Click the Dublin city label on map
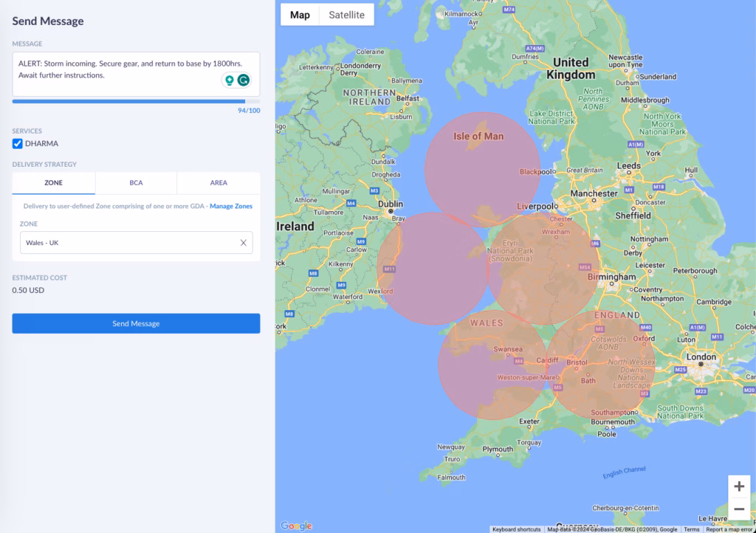 [390, 204]
